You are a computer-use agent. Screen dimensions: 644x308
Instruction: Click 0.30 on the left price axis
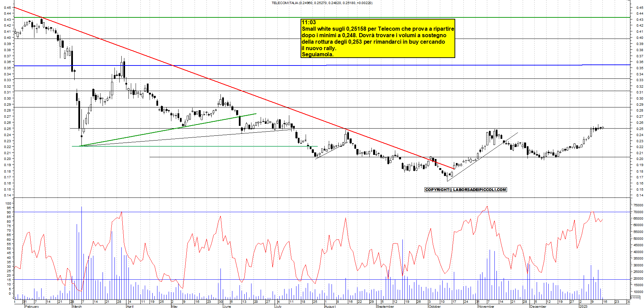click(x=7, y=98)
